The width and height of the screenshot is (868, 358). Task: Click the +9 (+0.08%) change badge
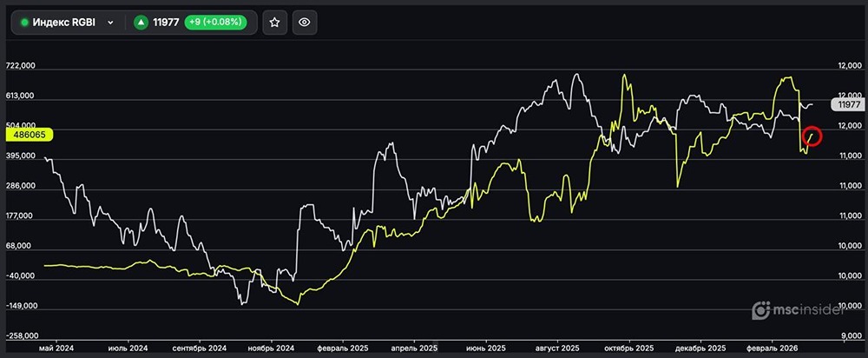[x=215, y=23]
